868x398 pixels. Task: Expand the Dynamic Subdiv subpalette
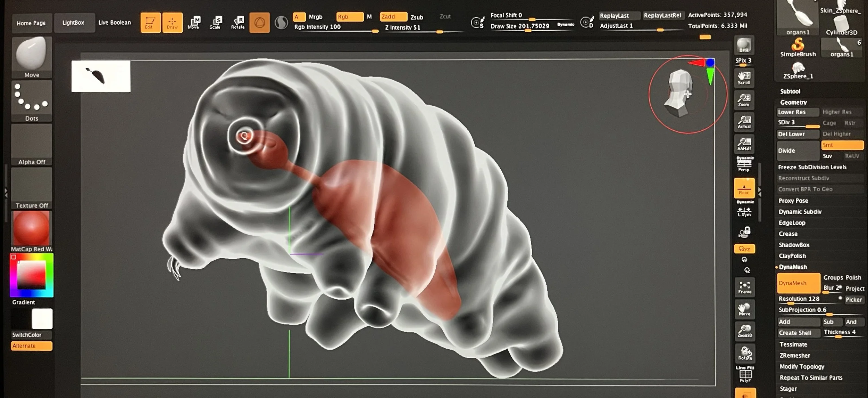(800, 212)
